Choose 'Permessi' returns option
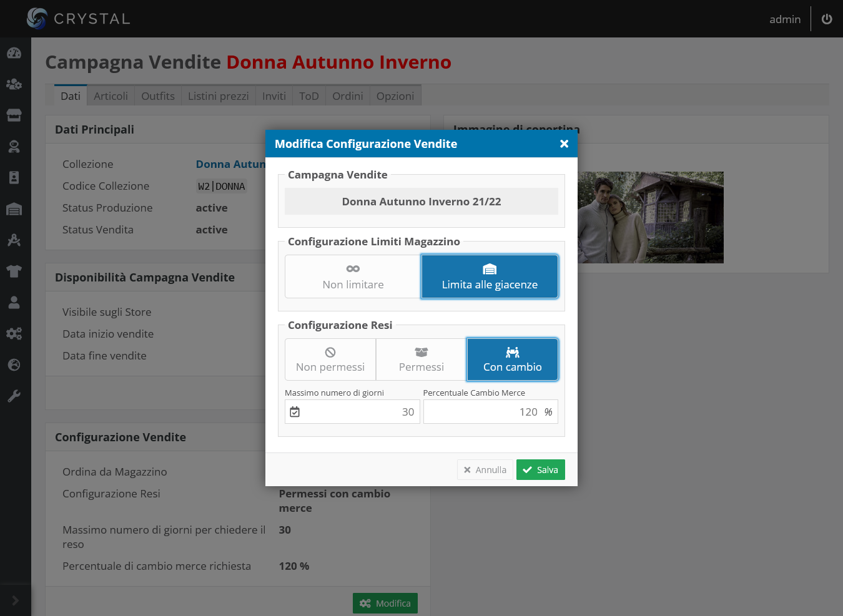Image resolution: width=843 pixels, height=616 pixels. [421, 359]
